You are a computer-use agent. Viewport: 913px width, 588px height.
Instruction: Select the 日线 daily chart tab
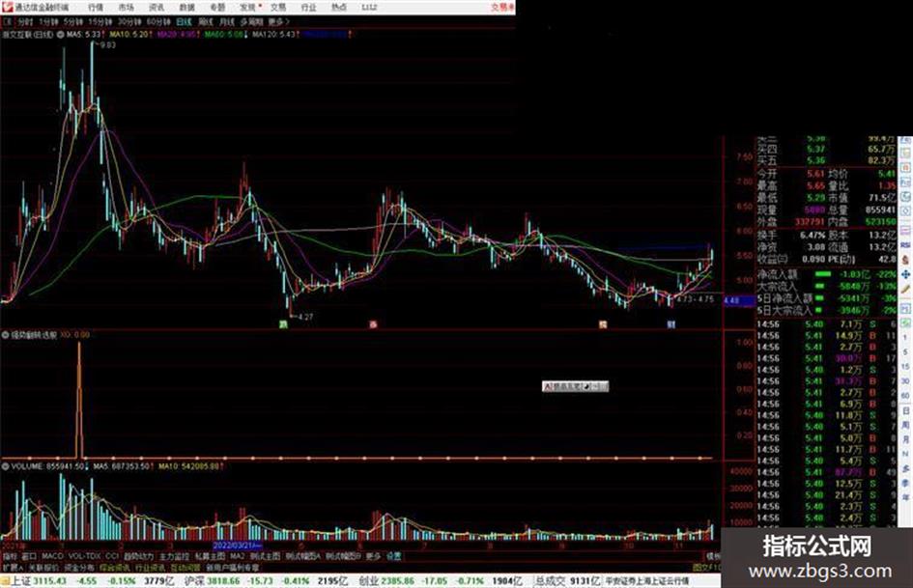(x=184, y=22)
